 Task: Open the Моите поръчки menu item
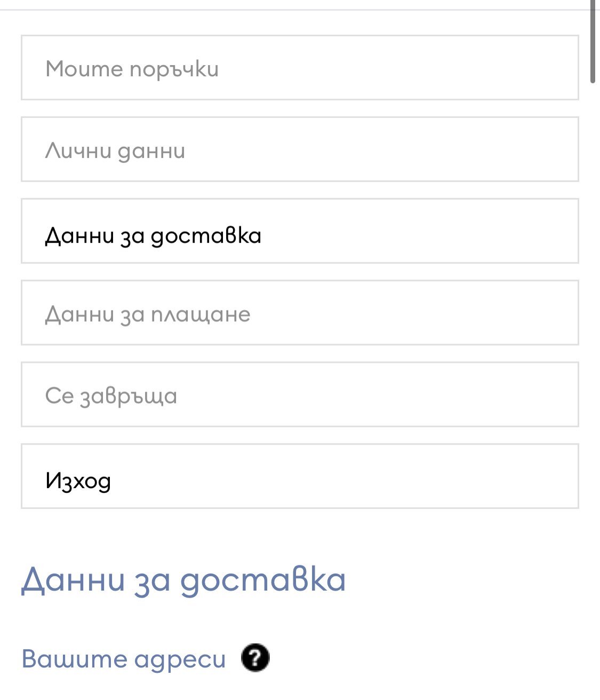point(300,68)
